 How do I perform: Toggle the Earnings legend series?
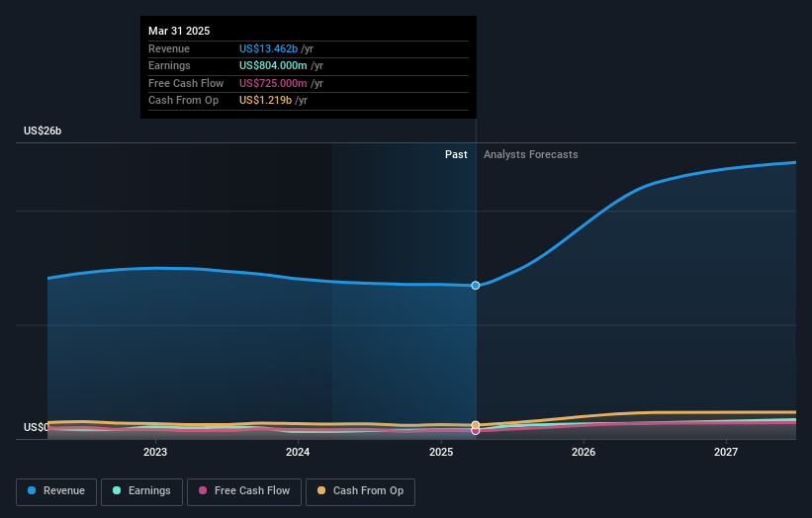pyautogui.click(x=141, y=491)
